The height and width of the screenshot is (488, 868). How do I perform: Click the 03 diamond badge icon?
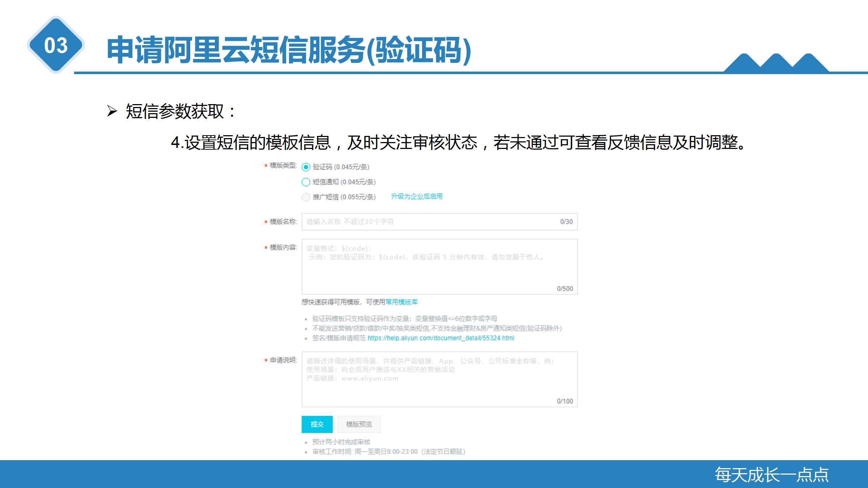pyautogui.click(x=56, y=45)
